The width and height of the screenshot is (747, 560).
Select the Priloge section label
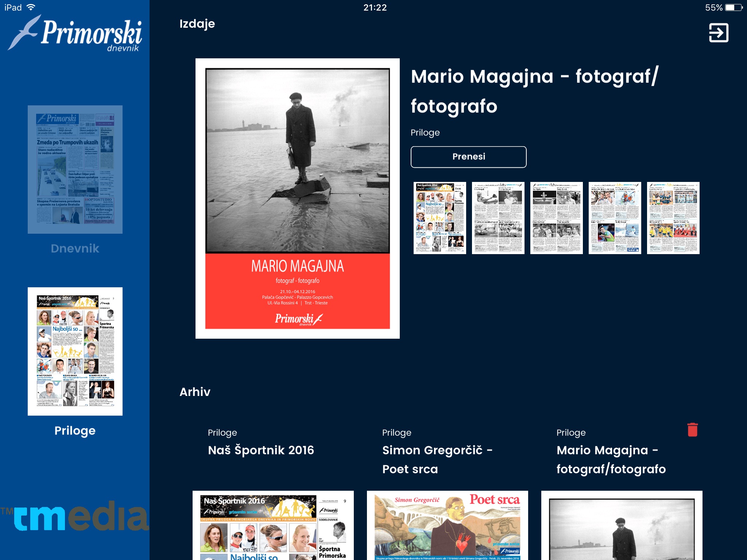[x=75, y=431]
